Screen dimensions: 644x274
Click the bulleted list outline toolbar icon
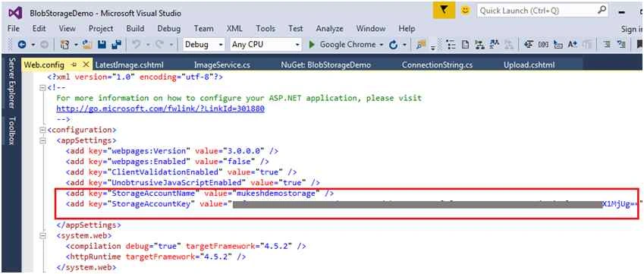point(451,44)
